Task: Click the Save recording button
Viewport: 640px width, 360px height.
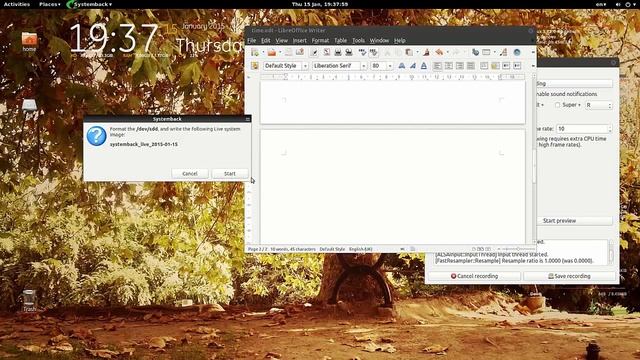Action: pos(569,276)
